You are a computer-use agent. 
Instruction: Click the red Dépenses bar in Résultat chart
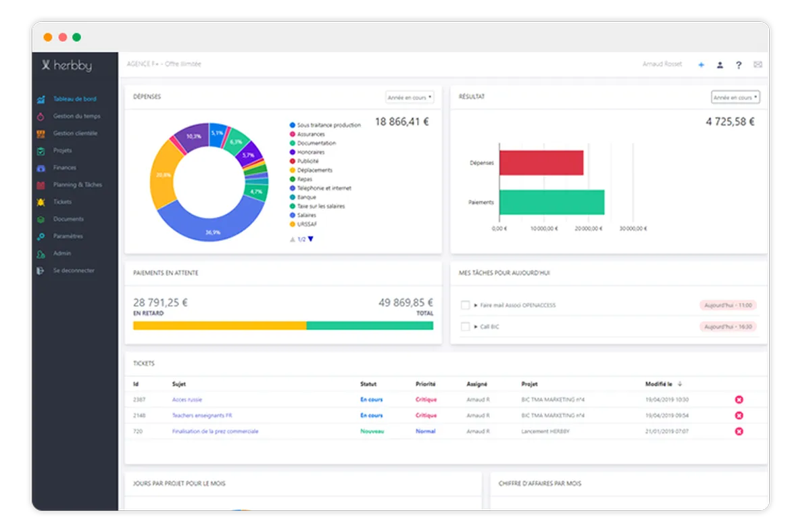coord(541,163)
